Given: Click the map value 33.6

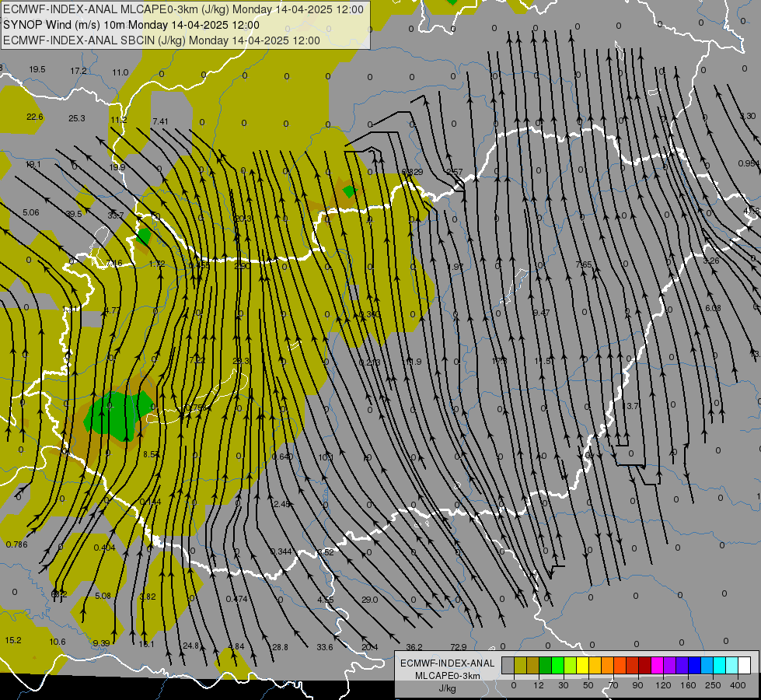Looking at the screenshot, I should point(325,647).
